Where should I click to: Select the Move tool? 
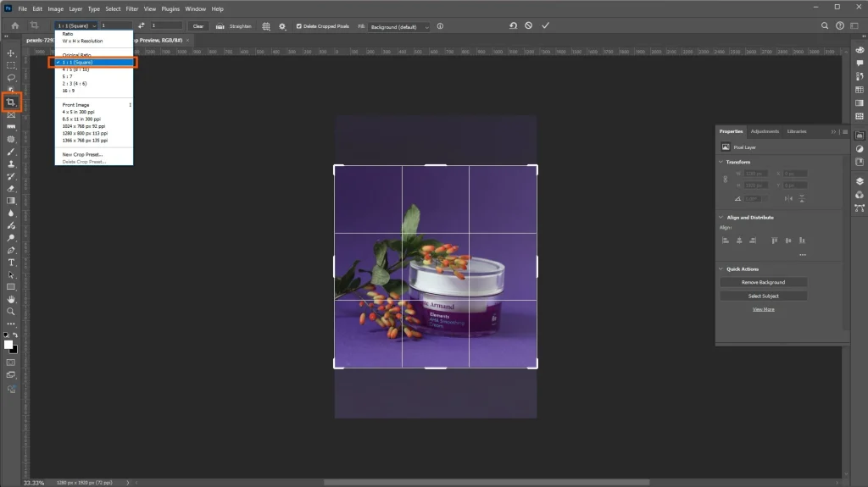click(x=10, y=53)
